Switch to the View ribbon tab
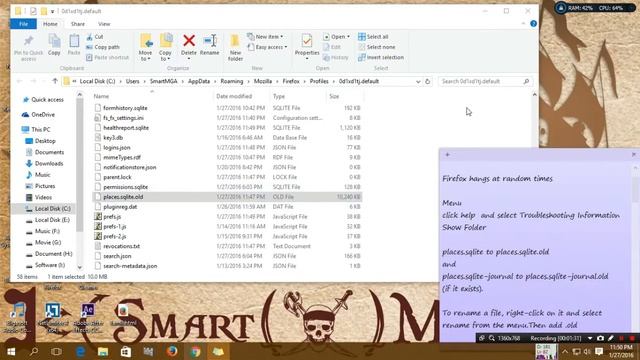 click(104, 24)
